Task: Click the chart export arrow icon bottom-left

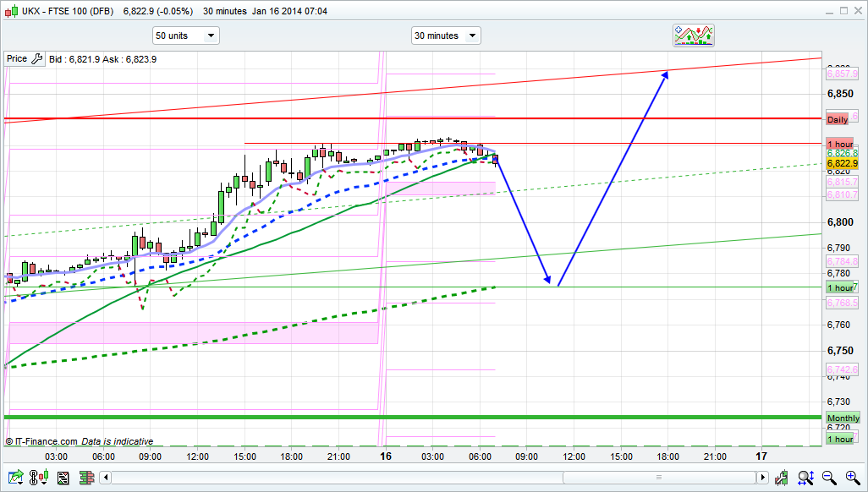Action: point(14,478)
